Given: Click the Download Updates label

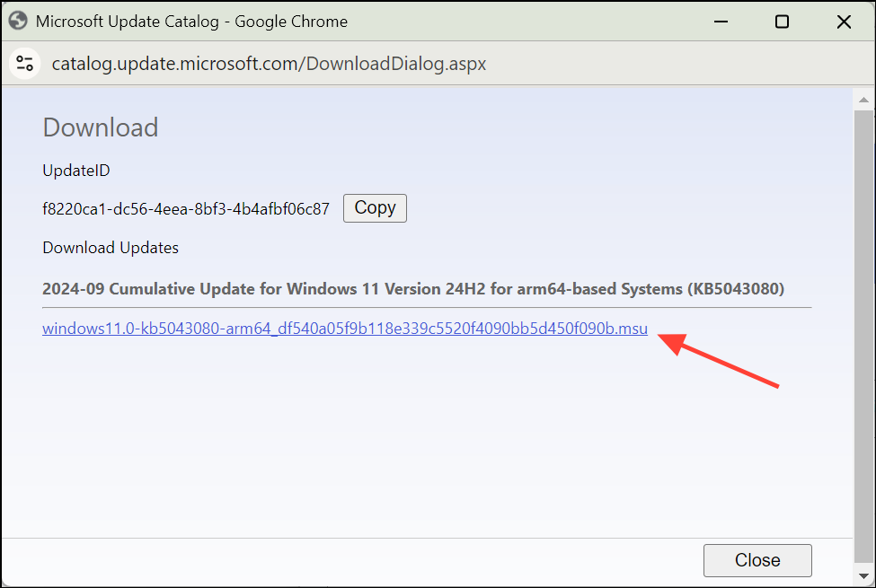Looking at the screenshot, I should coord(110,247).
